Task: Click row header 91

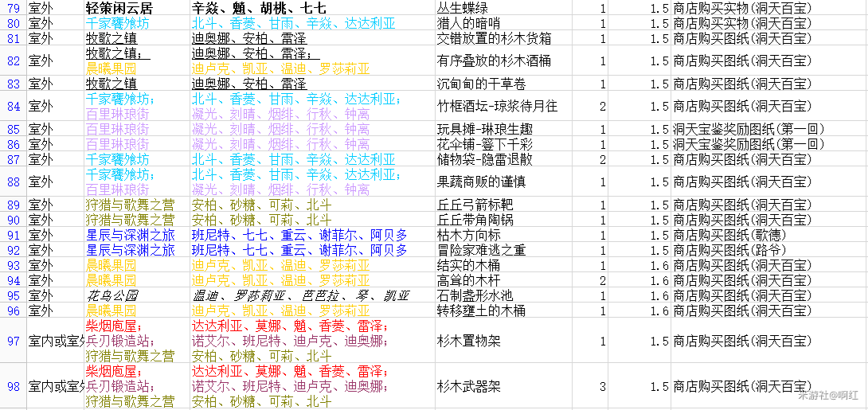Action: pos(13,235)
